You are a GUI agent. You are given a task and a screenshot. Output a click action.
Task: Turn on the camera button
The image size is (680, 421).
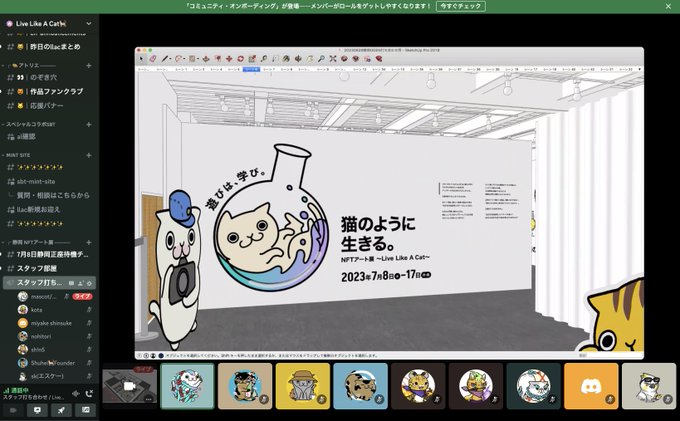pos(13,410)
